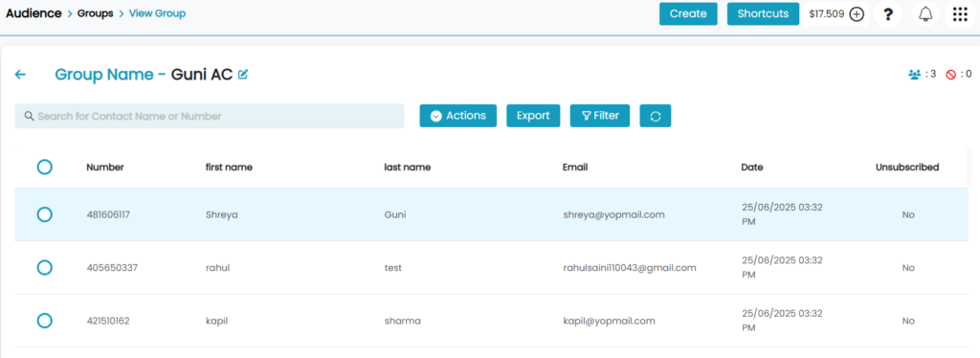Image resolution: width=980 pixels, height=358 pixels.
Task: Select the rahul contact row checkbox
Action: 44,267
